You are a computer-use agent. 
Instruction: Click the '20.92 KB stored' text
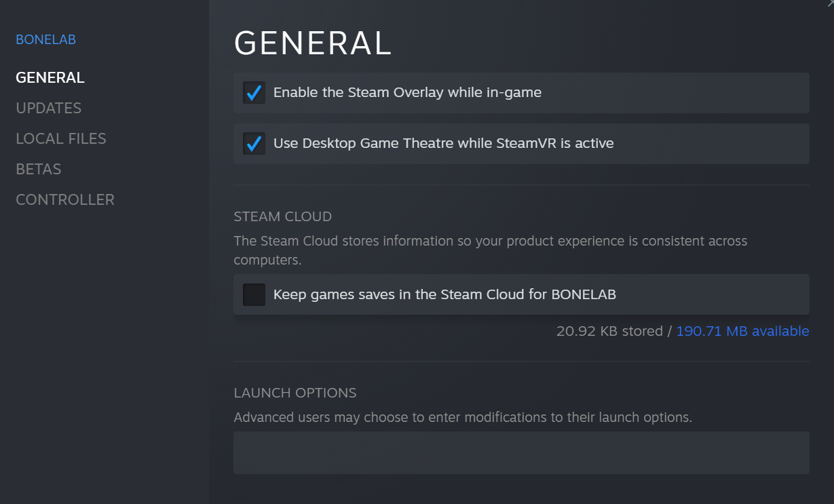pos(609,331)
